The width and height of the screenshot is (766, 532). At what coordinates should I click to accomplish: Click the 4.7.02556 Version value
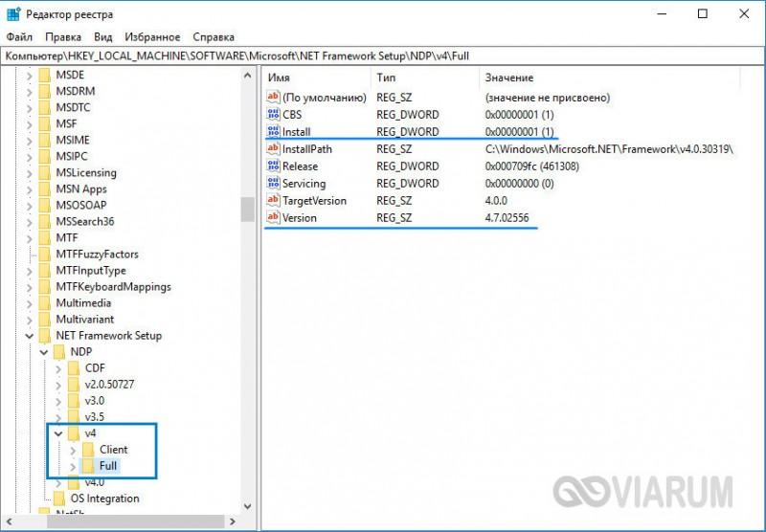point(507,218)
